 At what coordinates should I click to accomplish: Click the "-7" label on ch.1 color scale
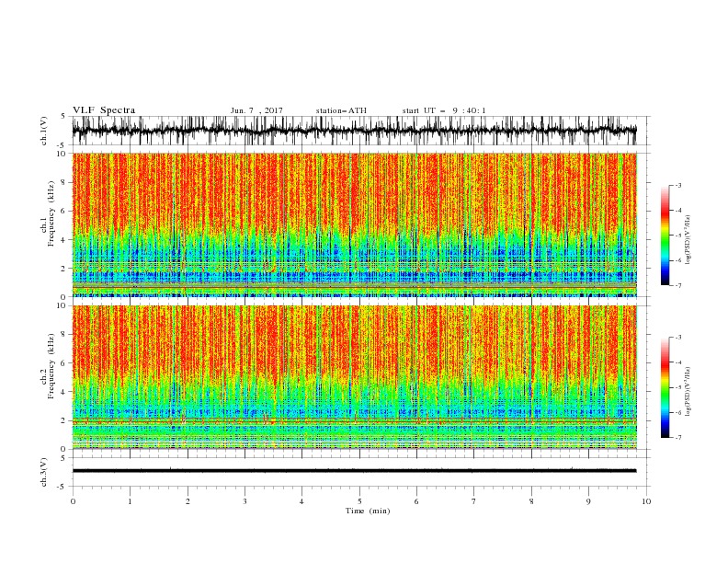678,285
